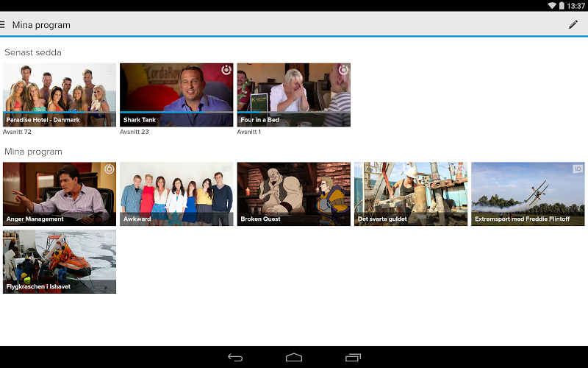Click the Senast sedda heading
Screen dimensions: 588x368
click(x=33, y=52)
